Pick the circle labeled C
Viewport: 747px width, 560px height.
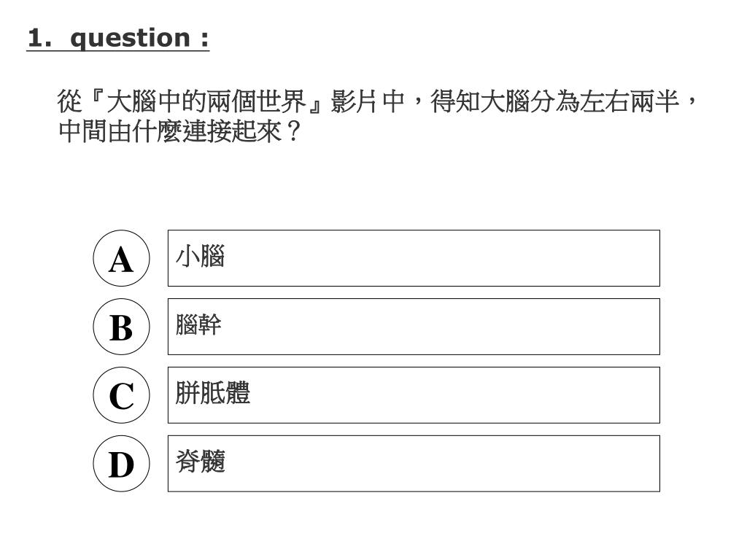point(122,395)
